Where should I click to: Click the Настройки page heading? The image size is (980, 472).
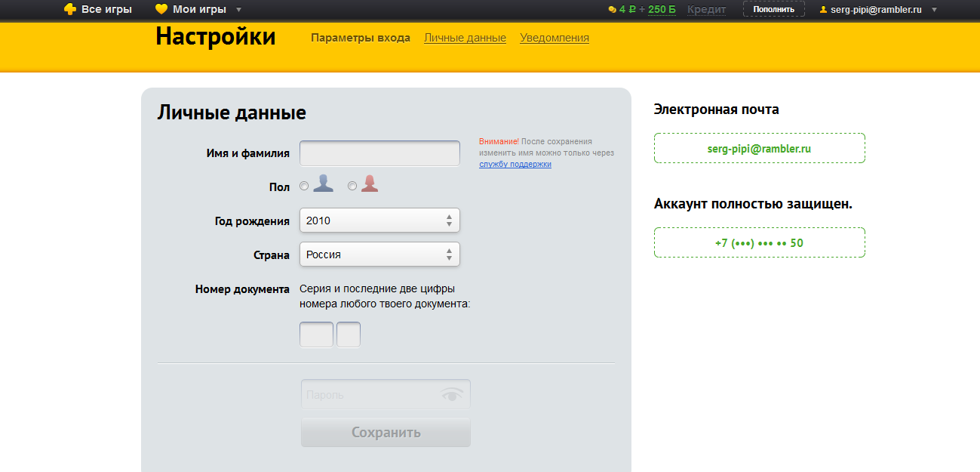[216, 36]
